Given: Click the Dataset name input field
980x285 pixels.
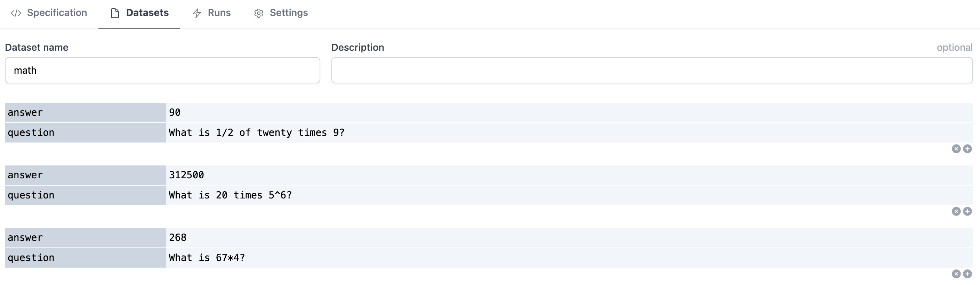Looking at the screenshot, I should pyautogui.click(x=162, y=70).
